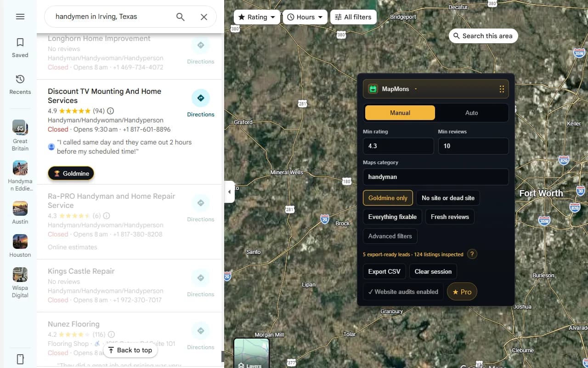The image size is (588, 368).
Task: Expand Advanced filters
Action: pyautogui.click(x=390, y=236)
